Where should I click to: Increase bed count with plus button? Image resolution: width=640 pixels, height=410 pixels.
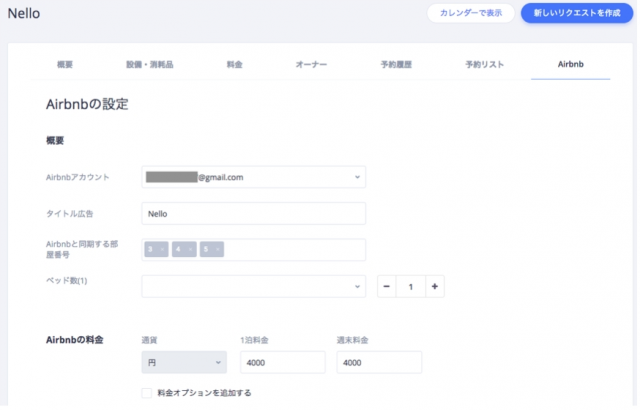tap(435, 286)
